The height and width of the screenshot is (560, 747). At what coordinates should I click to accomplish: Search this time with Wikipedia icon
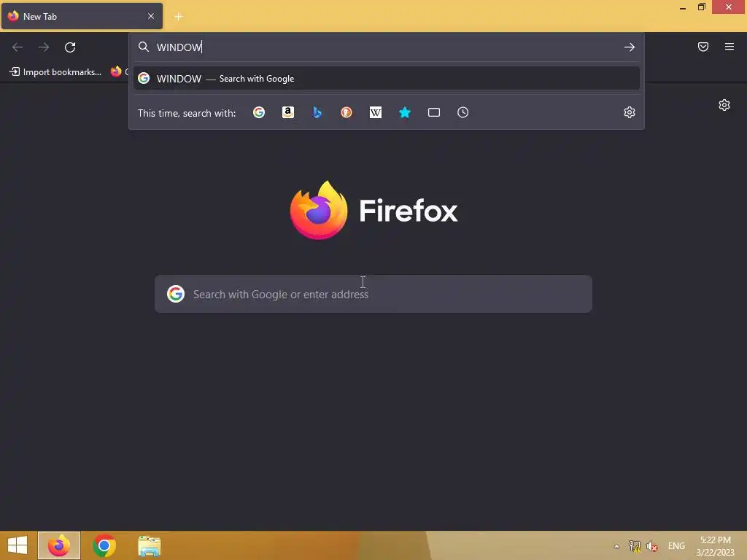376,112
